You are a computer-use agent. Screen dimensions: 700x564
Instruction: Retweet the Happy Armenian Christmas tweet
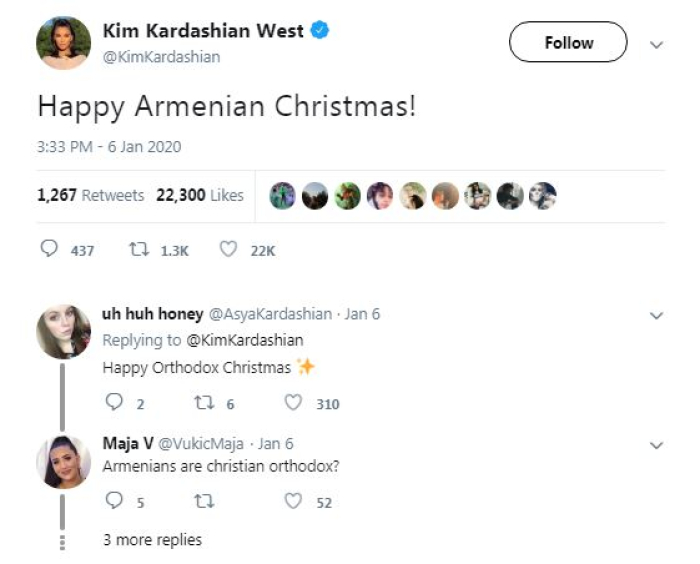[139, 250]
